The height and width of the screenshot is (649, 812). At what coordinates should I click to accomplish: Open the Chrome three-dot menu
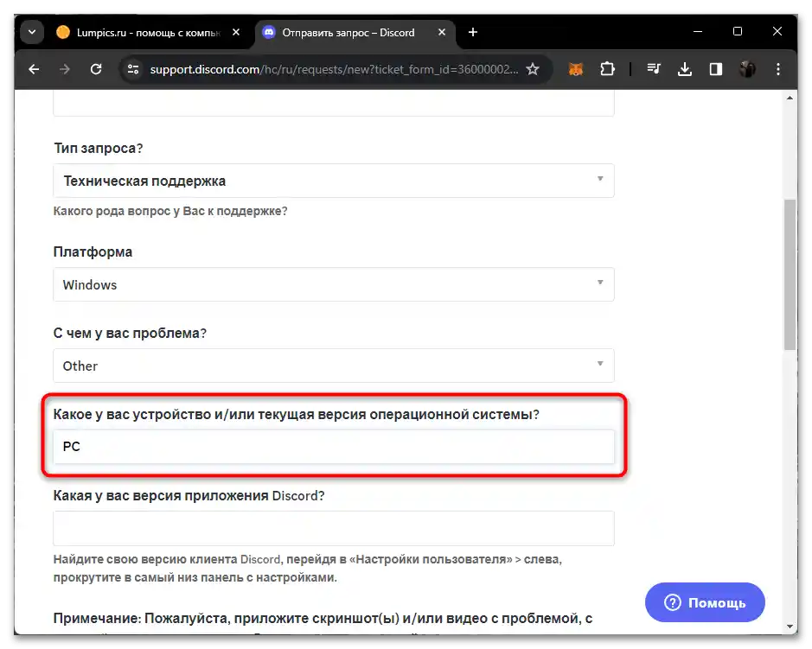click(x=778, y=69)
